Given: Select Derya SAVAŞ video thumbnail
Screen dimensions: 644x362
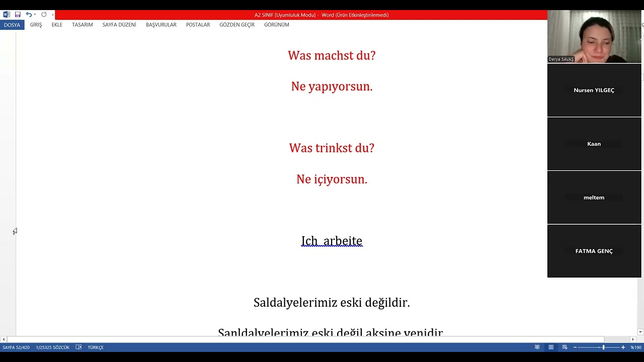Looking at the screenshot, I should (594, 36).
